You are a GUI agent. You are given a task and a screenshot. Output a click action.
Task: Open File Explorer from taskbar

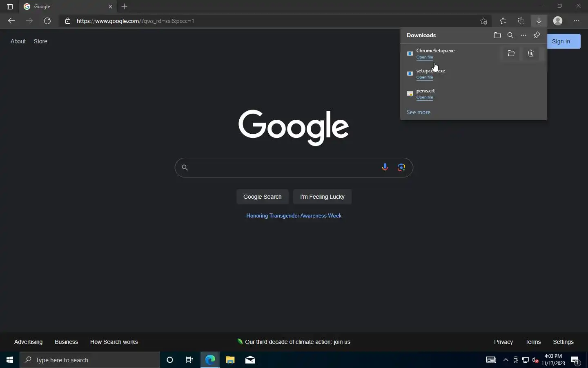[230, 360]
